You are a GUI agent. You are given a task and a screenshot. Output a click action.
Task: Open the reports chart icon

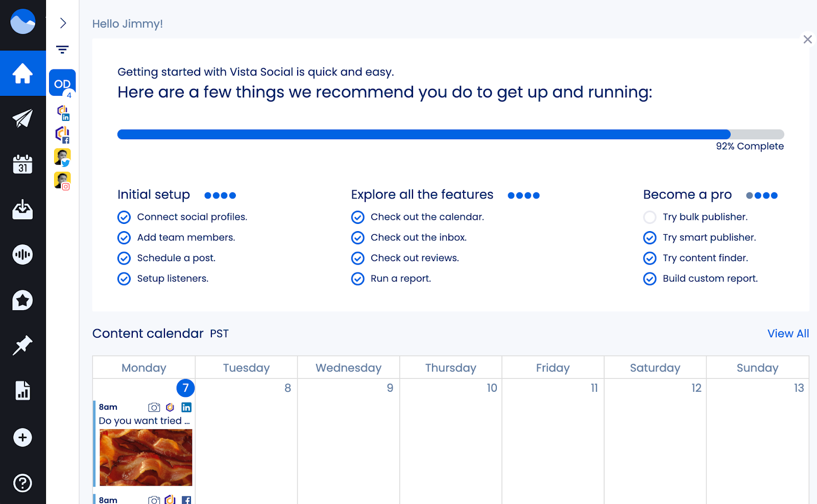(x=22, y=391)
